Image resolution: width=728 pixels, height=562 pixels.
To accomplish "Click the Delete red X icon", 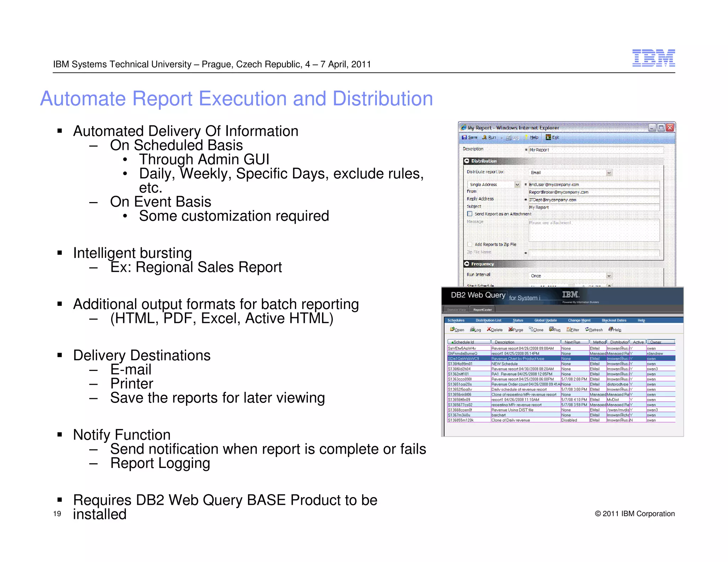I will 489,329.
